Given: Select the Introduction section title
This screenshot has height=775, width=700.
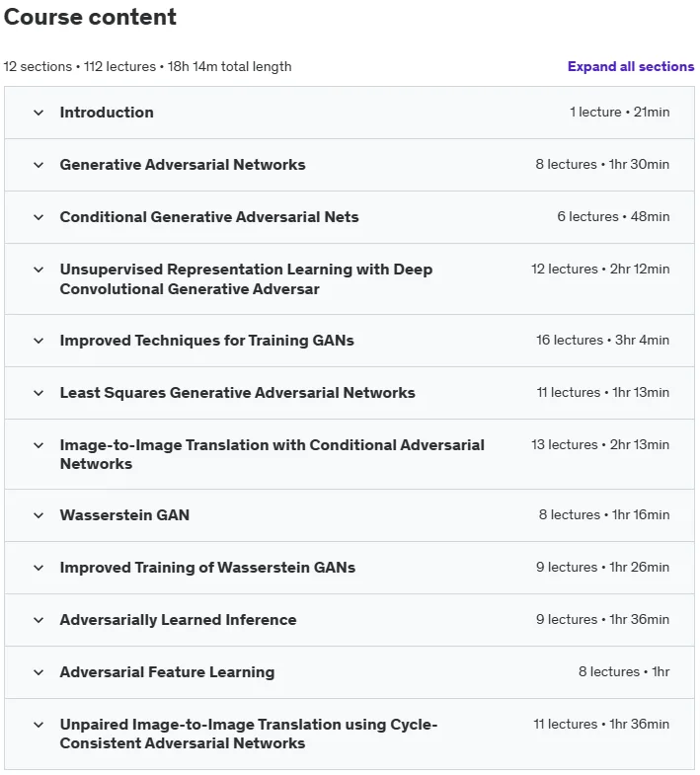Looking at the screenshot, I should click(x=107, y=113).
